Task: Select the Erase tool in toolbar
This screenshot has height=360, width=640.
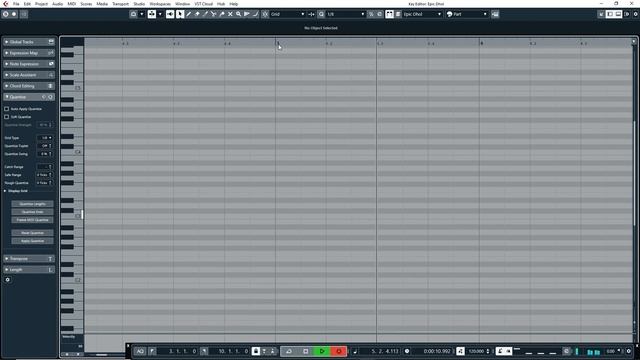Action: 197,14
